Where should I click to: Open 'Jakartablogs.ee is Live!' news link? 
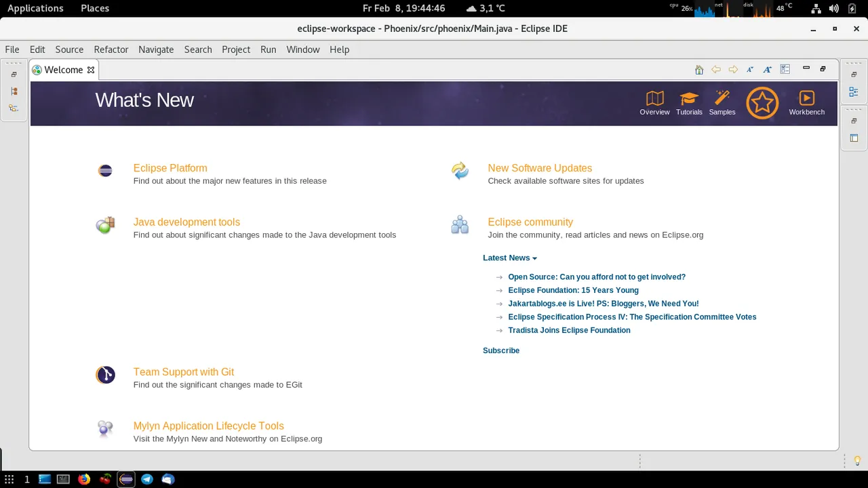(604, 304)
